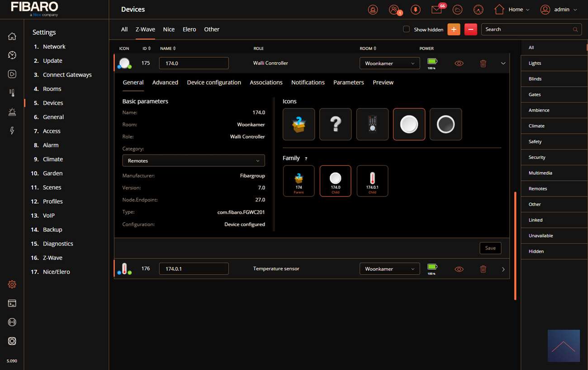Delete the Walli Controller device via trash icon
The image size is (588, 370).
click(483, 64)
